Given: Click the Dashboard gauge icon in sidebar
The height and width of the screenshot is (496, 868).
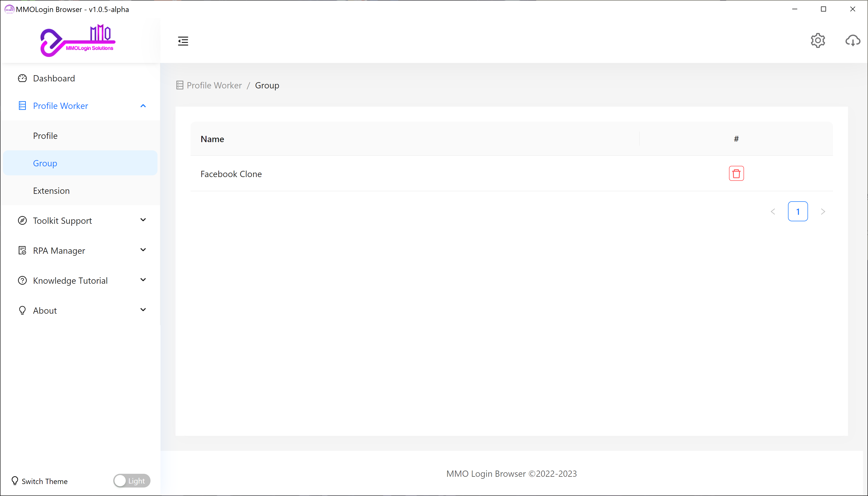Looking at the screenshot, I should tap(22, 78).
